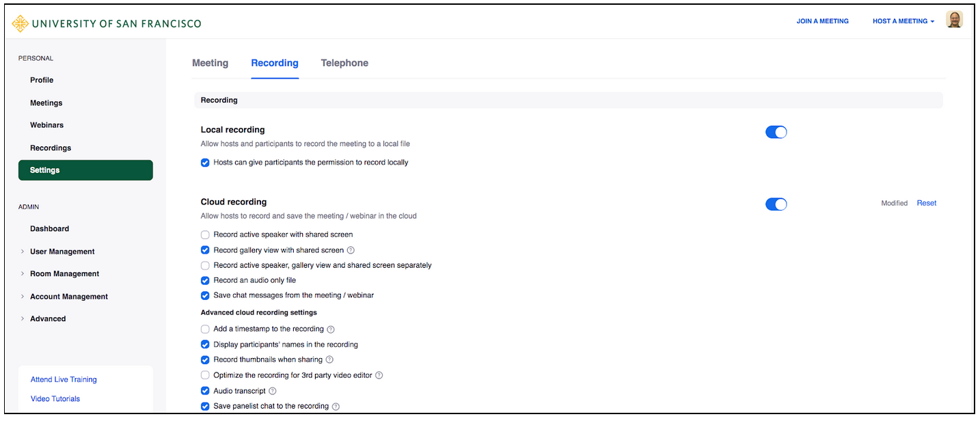Viewport: 980px width, 421px height.
Task: Click help icon beside Record gallery view
Action: pyautogui.click(x=351, y=250)
